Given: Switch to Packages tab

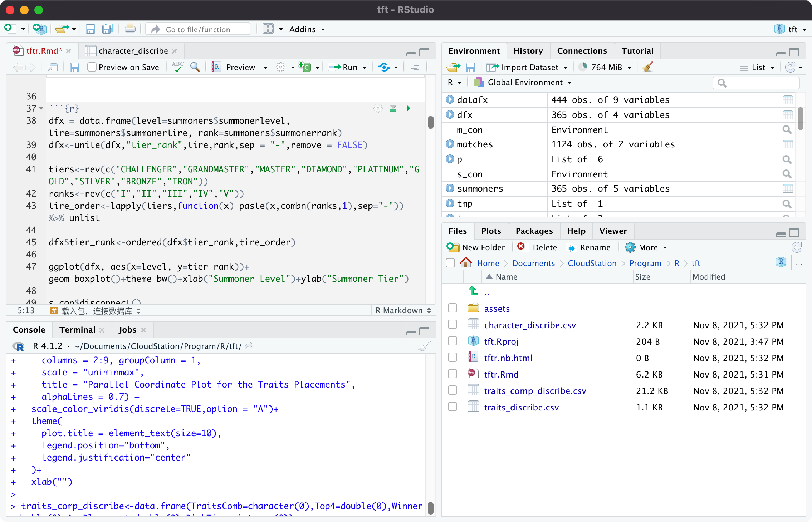Looking at the screenshot, I should 534,231.
